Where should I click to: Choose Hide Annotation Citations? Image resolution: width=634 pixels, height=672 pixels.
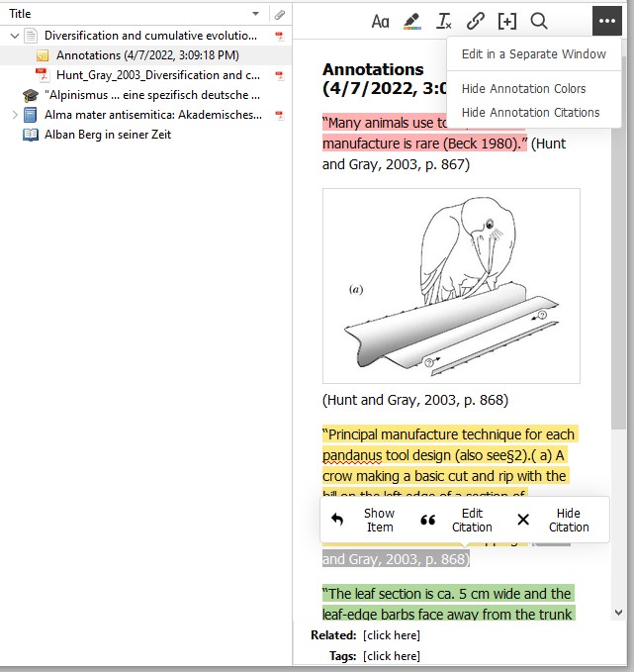pyautogui.click(x=530, y=113)
